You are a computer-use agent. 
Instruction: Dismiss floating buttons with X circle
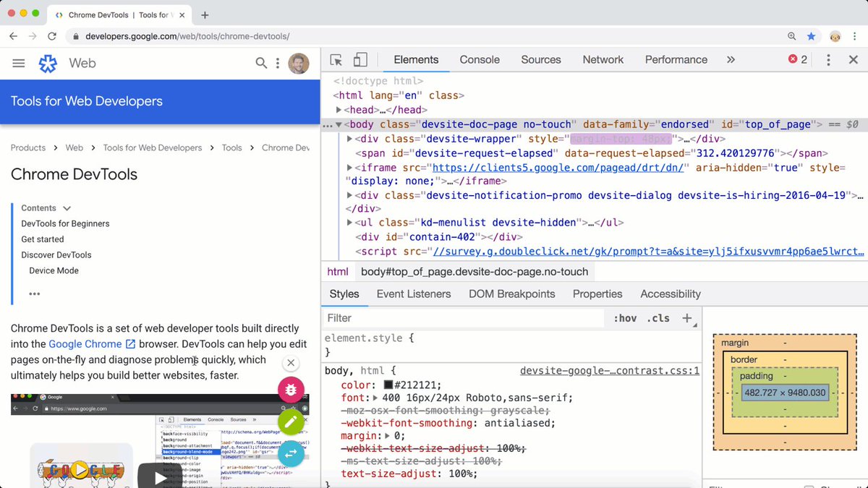[x=291, y=363]
